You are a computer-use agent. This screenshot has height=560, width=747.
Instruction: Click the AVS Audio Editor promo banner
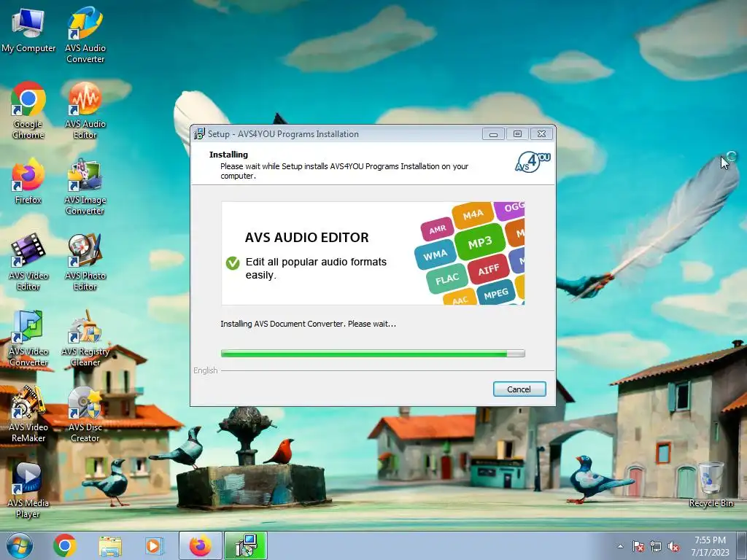373,253
